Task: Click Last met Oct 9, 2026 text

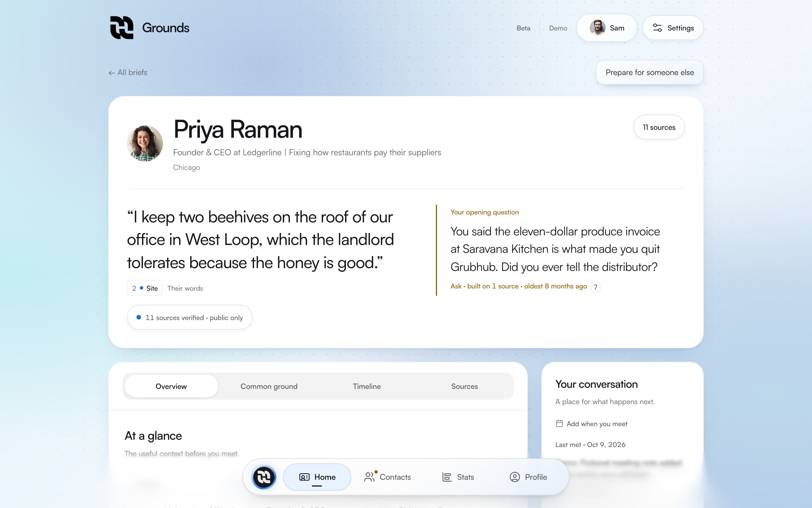Action: tap(591, 444)
